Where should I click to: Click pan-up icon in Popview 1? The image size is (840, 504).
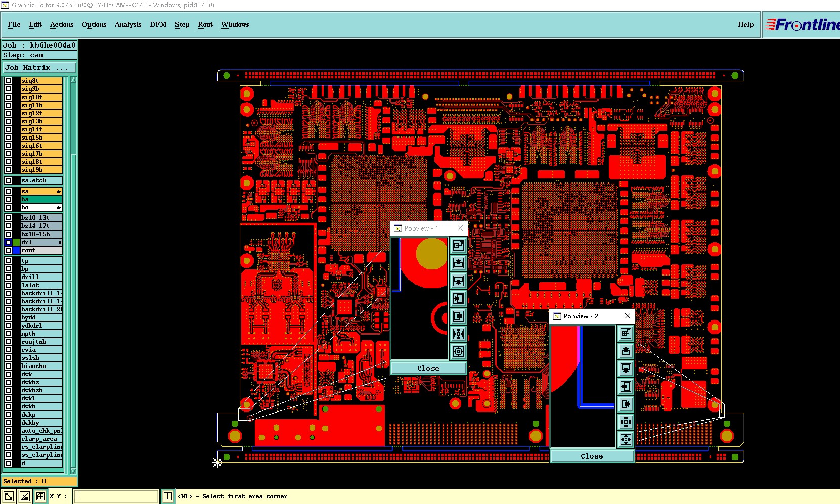click(458, 263)
